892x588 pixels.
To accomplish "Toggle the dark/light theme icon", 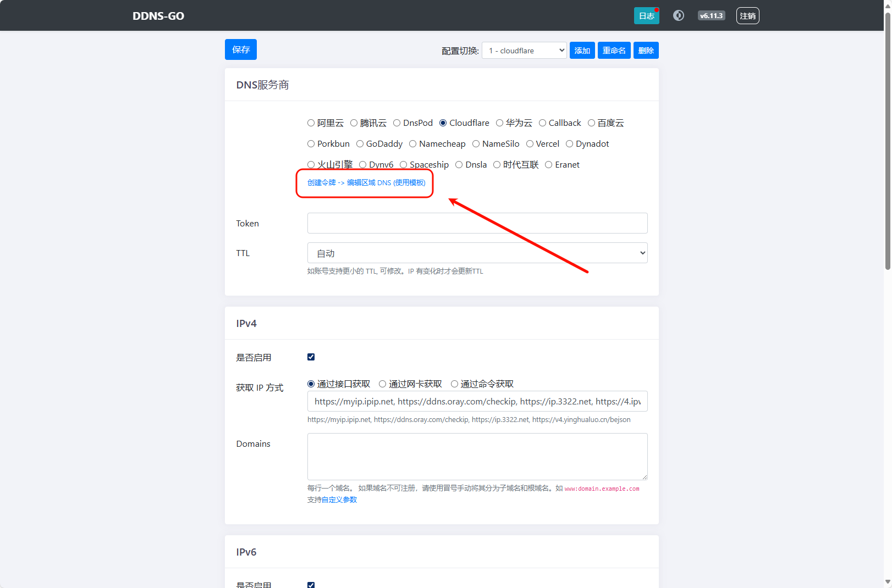I will tap(679, 15).
